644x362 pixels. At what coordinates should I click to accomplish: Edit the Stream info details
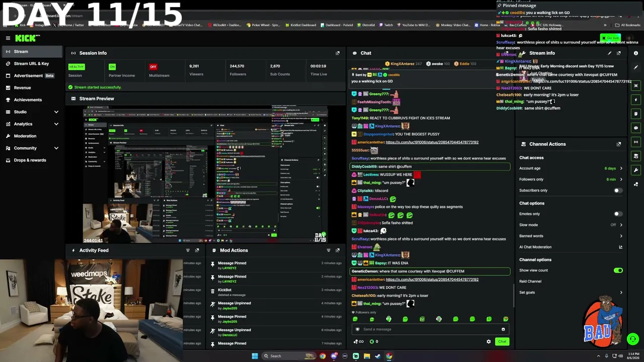point(609,53)
